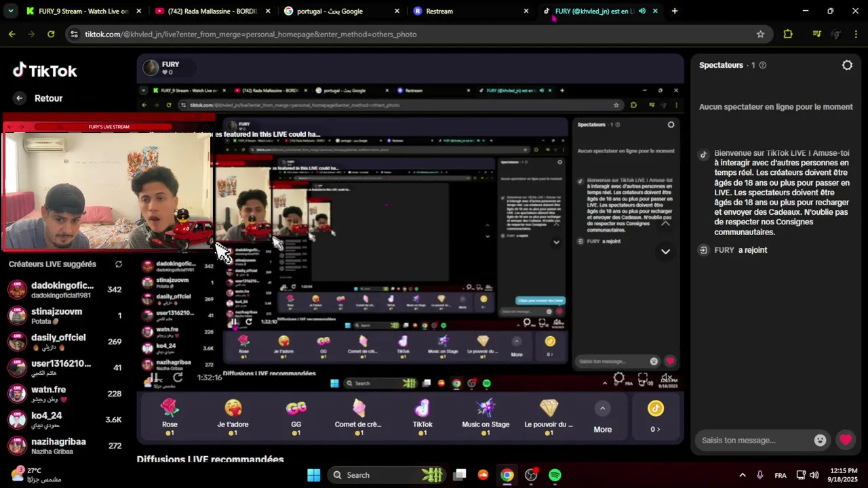The width and height of the screenshot is (868, 488).
Task: Open Chrome media control icon
Action: tap(817, 34)
